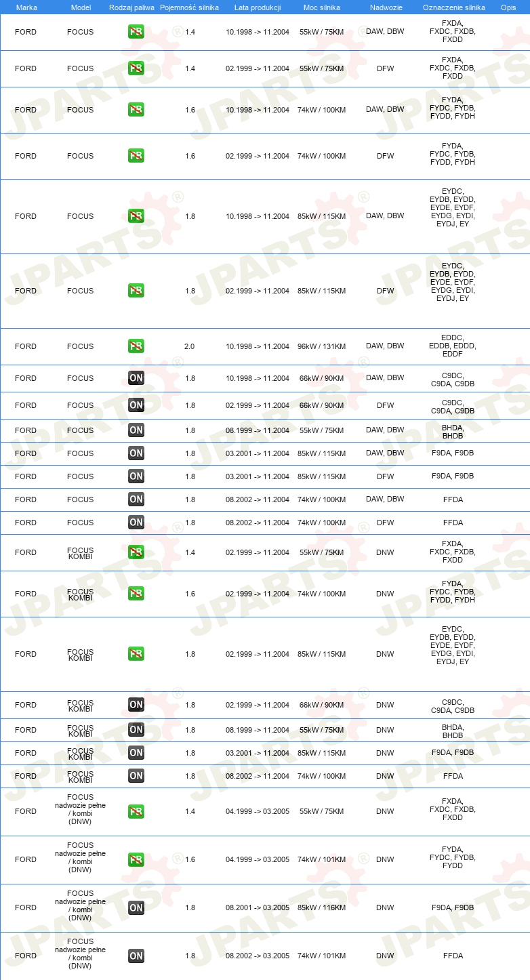Select DAW, DBW body in the 131KM row
This screenshot has height=980, width=530.
(x=385, y=346)
